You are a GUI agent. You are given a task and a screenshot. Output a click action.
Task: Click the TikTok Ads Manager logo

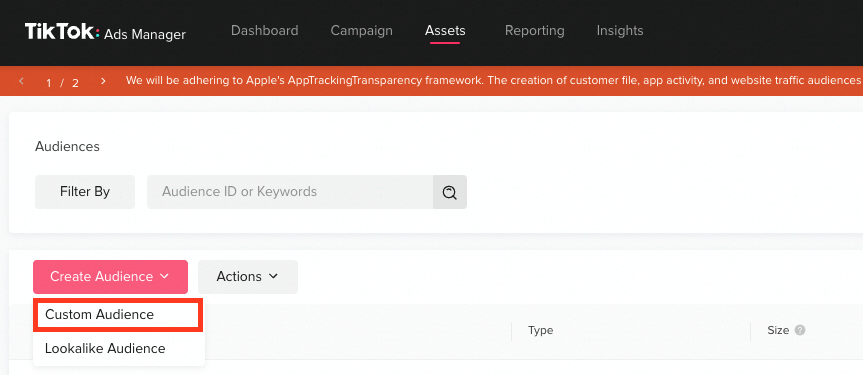[105, 32]
